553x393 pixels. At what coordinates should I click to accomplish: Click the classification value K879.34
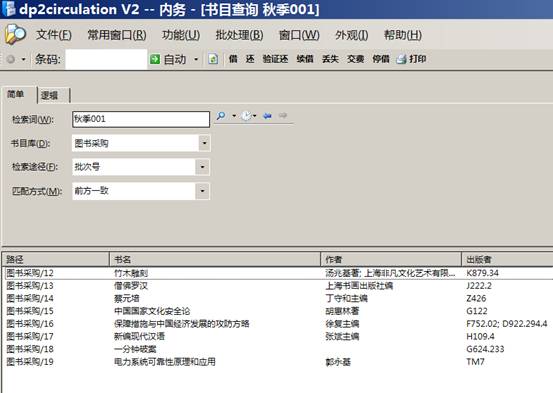pyautogui.click(x=482, y=273)
